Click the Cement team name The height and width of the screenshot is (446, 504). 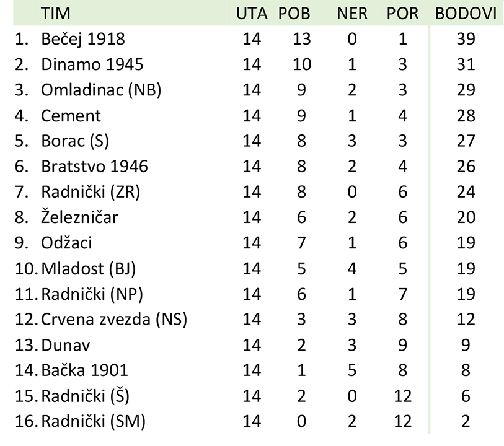(71, 116)
